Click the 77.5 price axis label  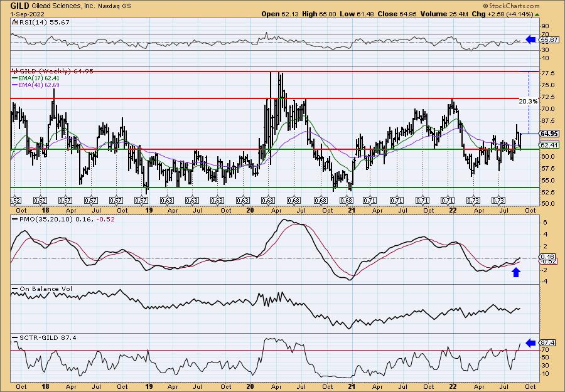(x=547, y=73)
